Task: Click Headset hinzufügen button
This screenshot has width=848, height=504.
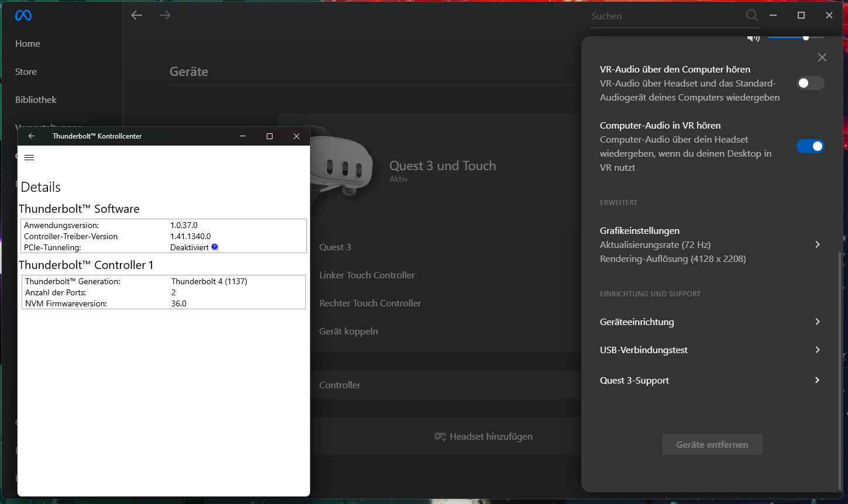Action: click(x=483, y=437)
